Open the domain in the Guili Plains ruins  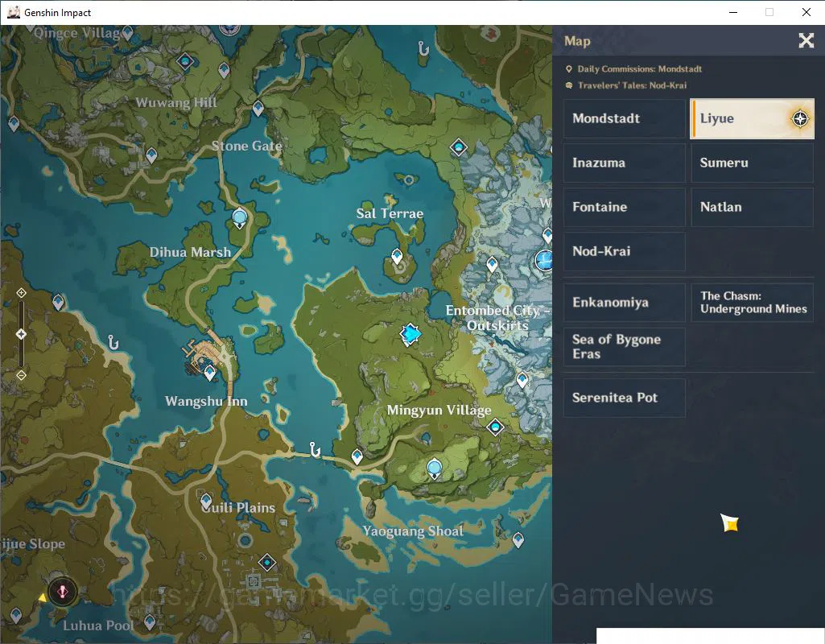tap(267, 563)
